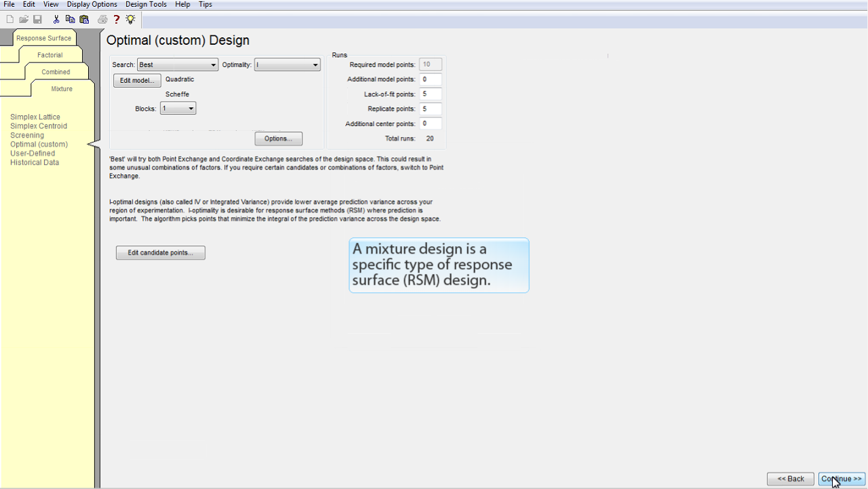
Task: Click the Options... button
Action: [279, 138]
